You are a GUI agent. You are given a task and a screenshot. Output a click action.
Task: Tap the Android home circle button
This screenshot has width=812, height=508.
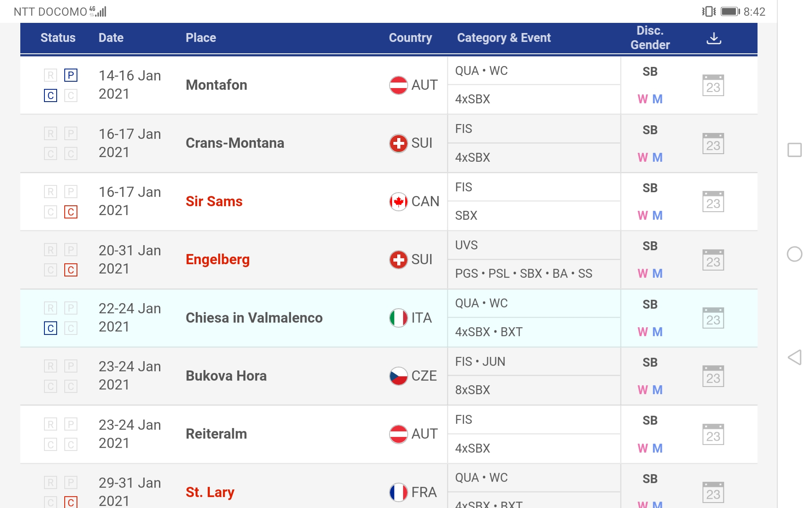tap(795, 254)
